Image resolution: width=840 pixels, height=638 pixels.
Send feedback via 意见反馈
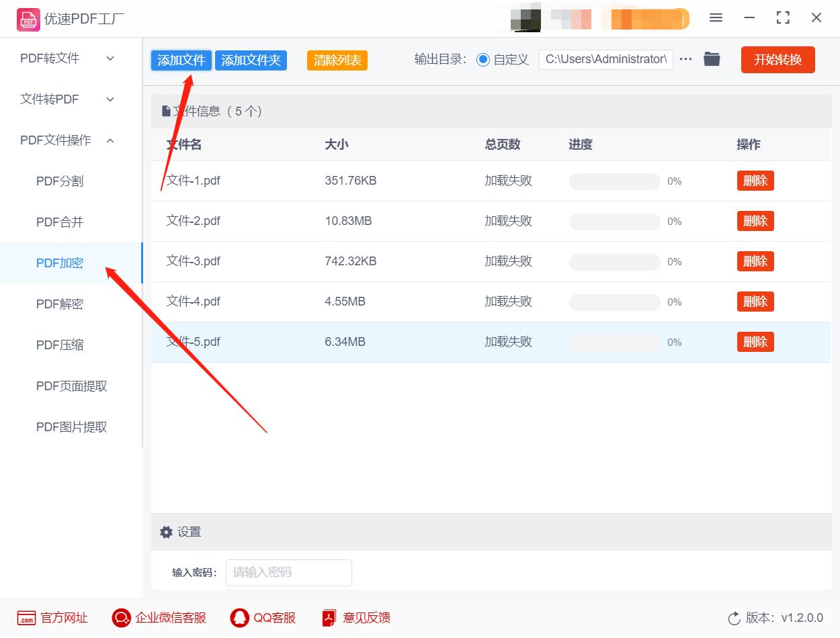pyautogui.click(x=355, y=618)
